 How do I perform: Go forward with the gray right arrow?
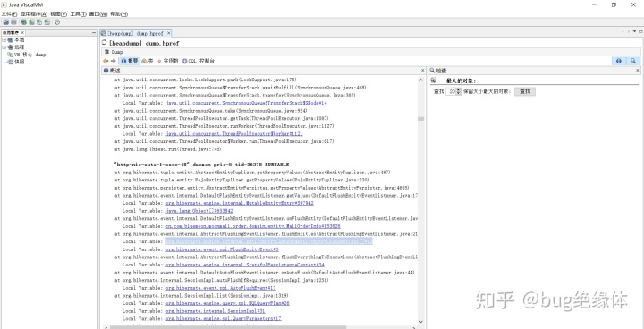114,61
